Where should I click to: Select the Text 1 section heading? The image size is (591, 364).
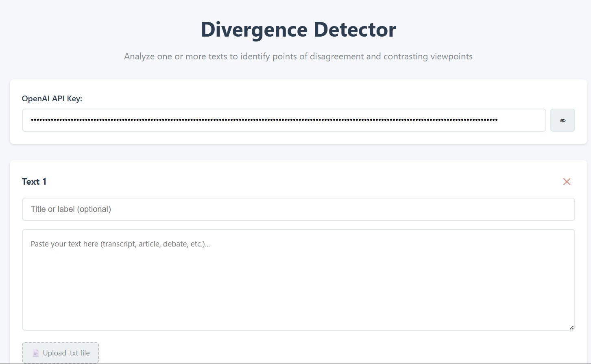tap(34, 182)
